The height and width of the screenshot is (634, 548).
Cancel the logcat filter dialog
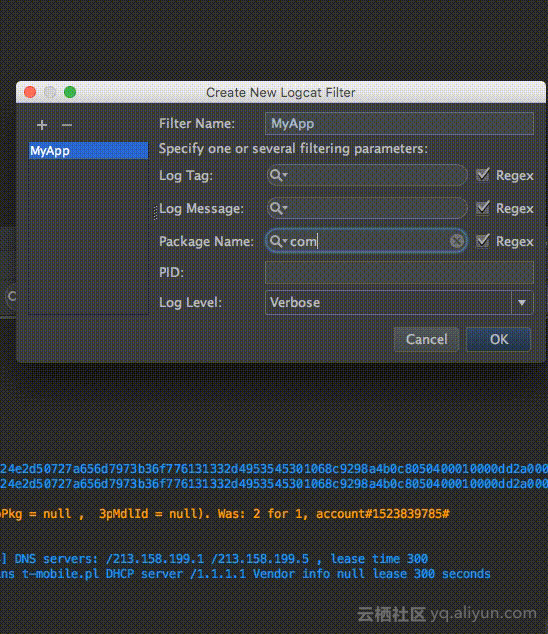coord(426,339)
